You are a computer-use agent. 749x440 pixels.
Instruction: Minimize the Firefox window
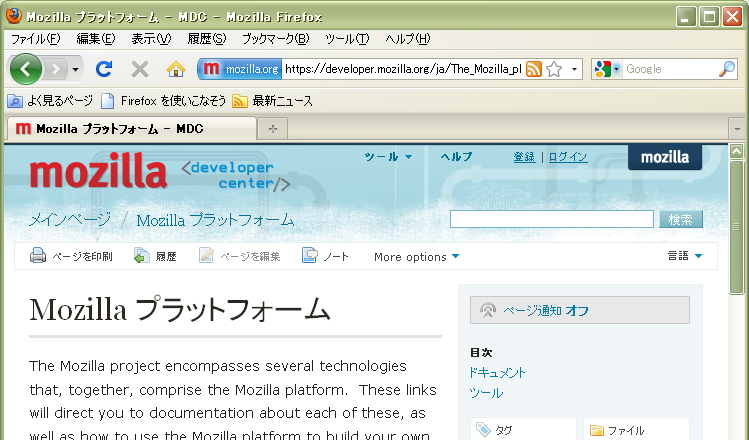686,17
